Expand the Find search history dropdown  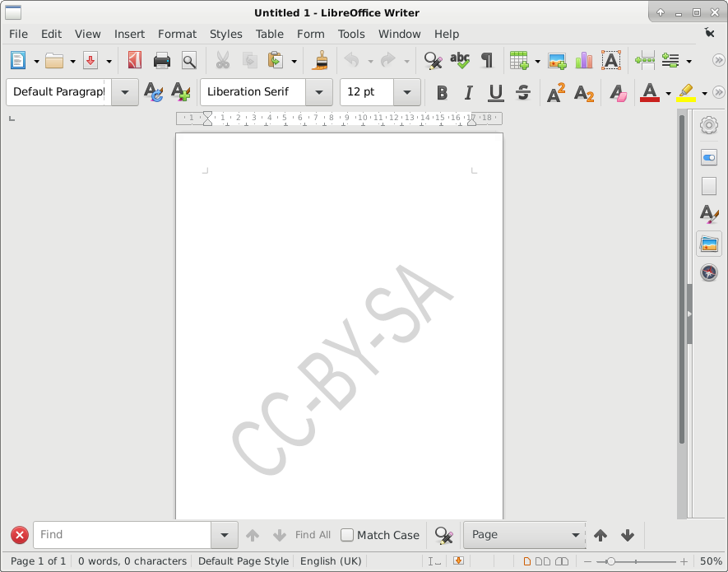coord(225,535)
